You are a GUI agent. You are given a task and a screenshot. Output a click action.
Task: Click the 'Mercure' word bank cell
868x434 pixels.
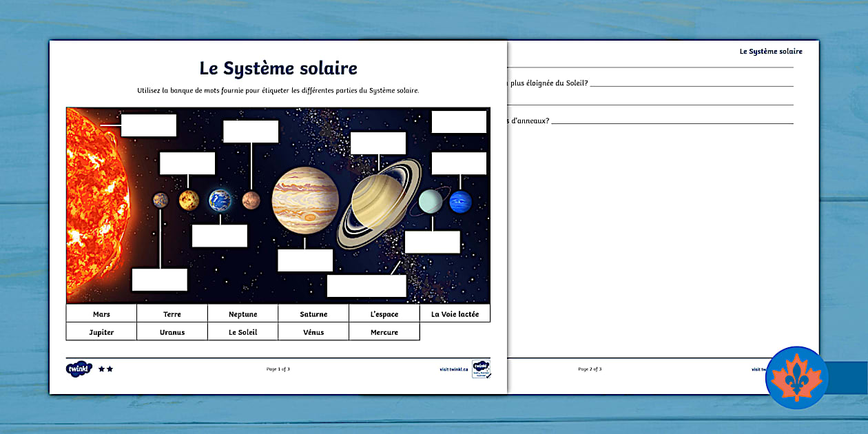click(x=384, y=332)
